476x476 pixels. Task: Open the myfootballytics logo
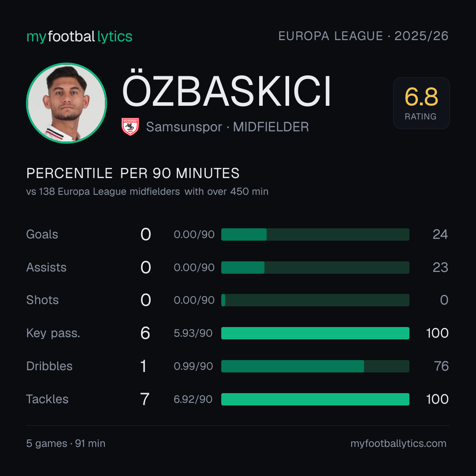pos(79,37)
